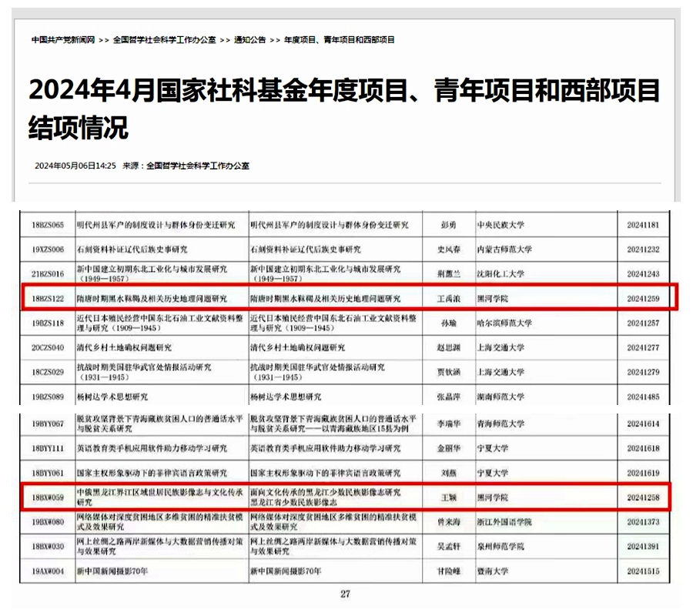Select project number 18BYY111
Viewport: 693px width, 616px height.
[x=48, y=448]
